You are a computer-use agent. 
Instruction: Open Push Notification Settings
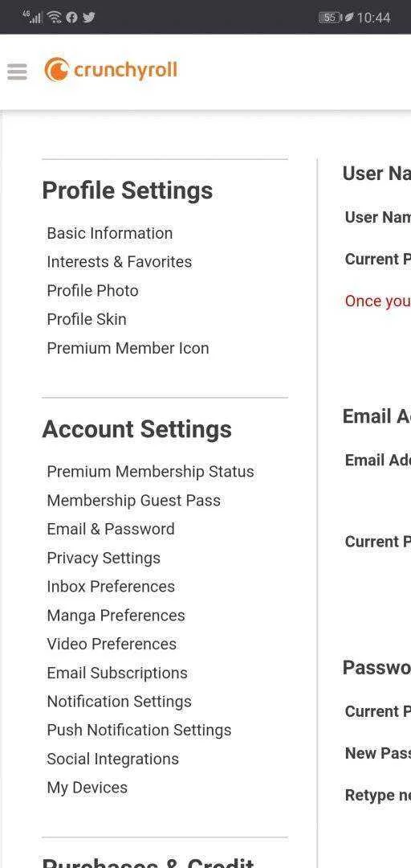[140, 730]
